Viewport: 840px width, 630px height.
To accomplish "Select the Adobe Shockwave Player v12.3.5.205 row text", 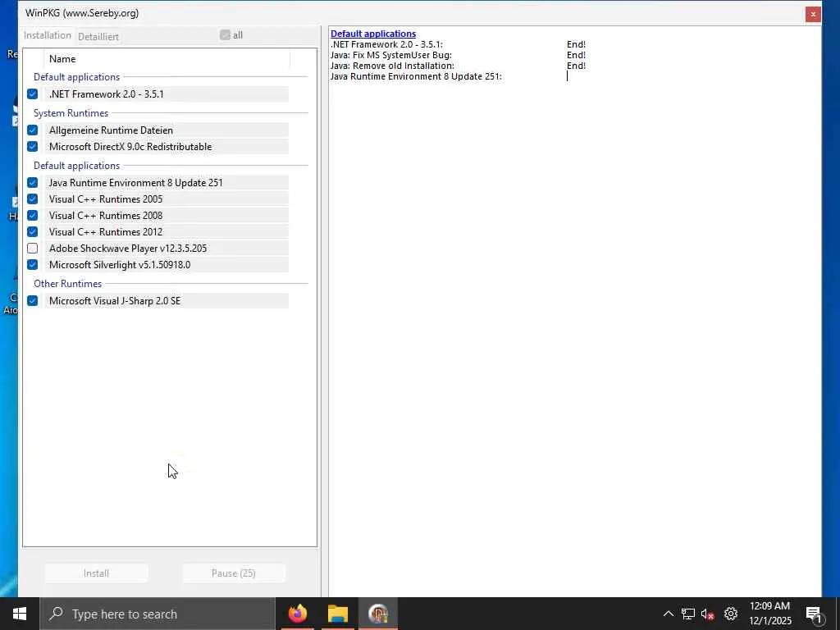I will click(128, 249).
